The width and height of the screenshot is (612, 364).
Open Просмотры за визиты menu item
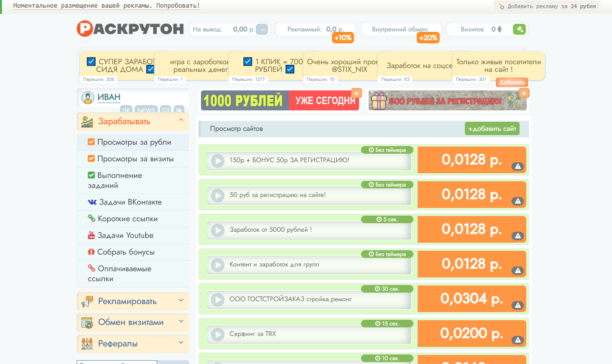point(133,159)
